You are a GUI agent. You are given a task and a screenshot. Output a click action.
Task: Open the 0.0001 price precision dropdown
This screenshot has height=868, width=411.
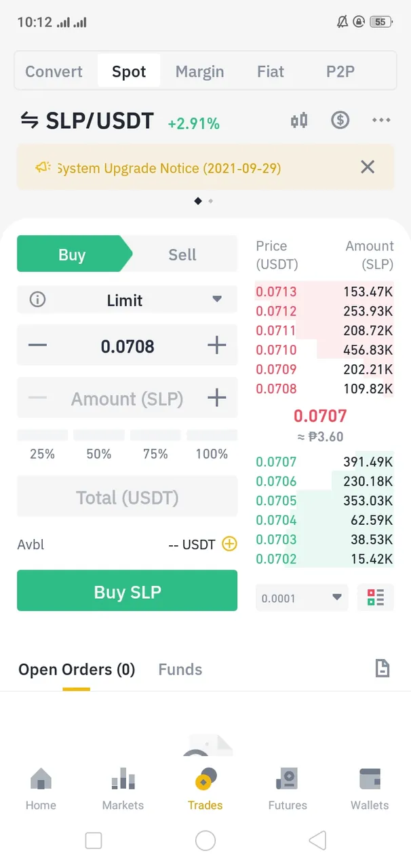click(x=302, y=597)
